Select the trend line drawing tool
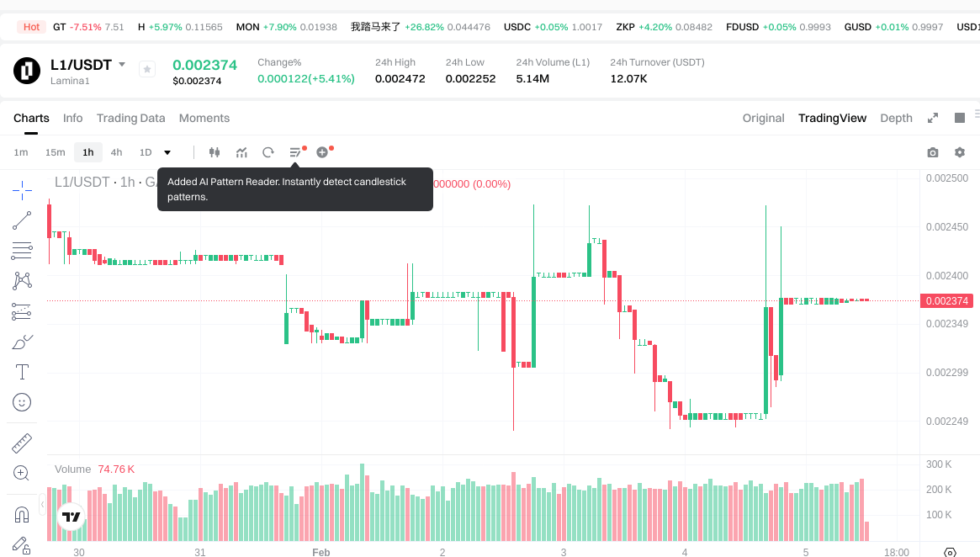 [x=22, y=221]
